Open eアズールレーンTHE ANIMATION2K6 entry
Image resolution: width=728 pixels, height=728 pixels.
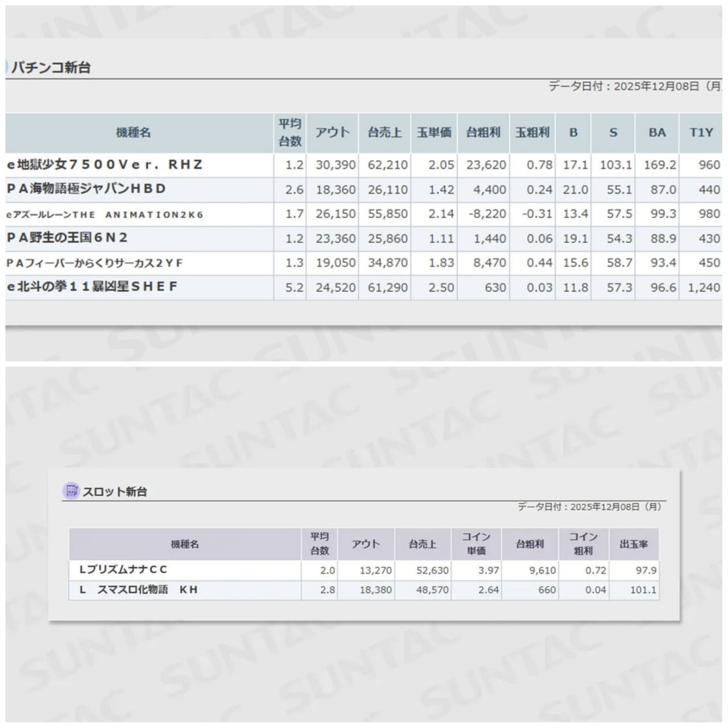coord(105,214)
